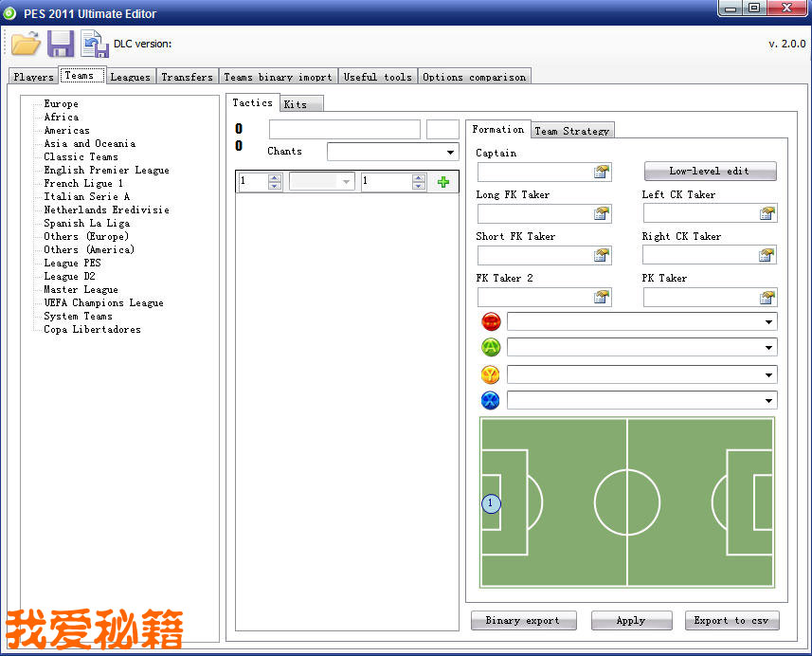Click the purple floppy disk save icon
Screen dimensions: 812x656
(61, 44)
